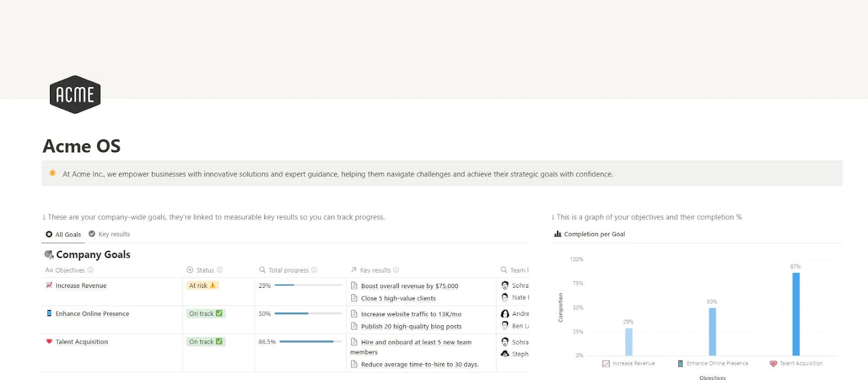Click the bar chart icon beside Completion per Goal

tap(558, 234)
